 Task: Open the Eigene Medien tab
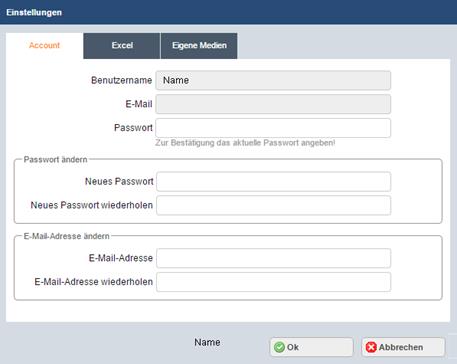199,46
